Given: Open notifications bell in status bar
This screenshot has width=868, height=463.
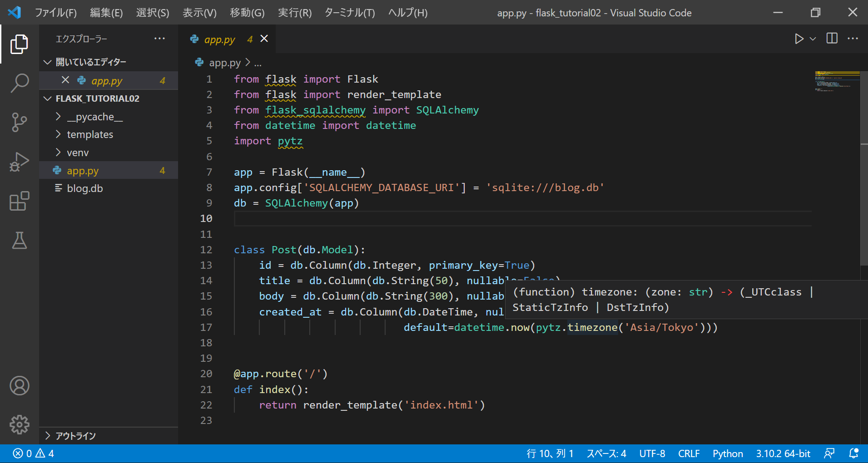Looking at the screenshot, I should (x=854, y=453).
